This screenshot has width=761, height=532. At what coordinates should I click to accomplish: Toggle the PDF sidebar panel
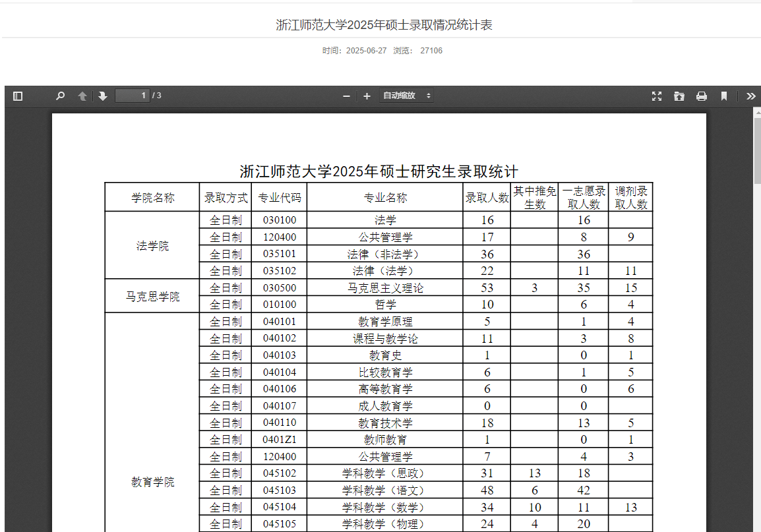(x=18, y=96)
